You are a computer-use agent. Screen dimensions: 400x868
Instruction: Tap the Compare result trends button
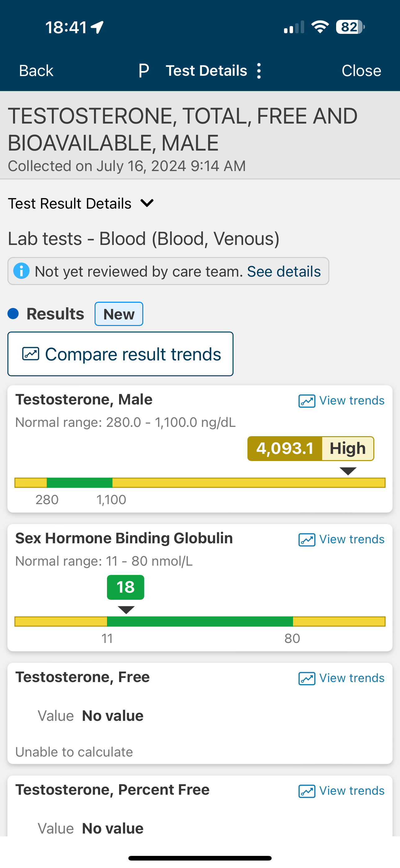click(x=121, y=354)
